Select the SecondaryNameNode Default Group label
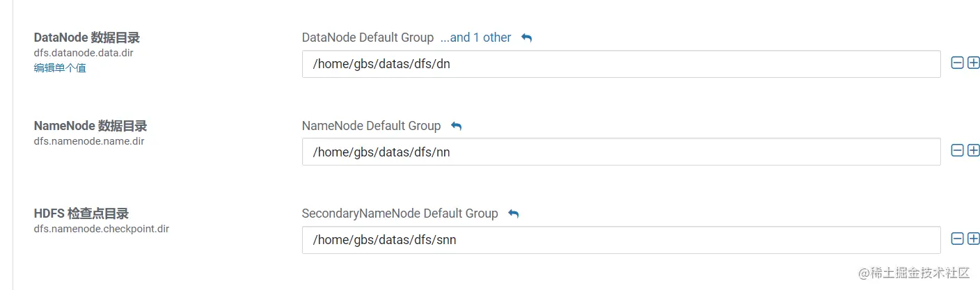 click(400, 214)
